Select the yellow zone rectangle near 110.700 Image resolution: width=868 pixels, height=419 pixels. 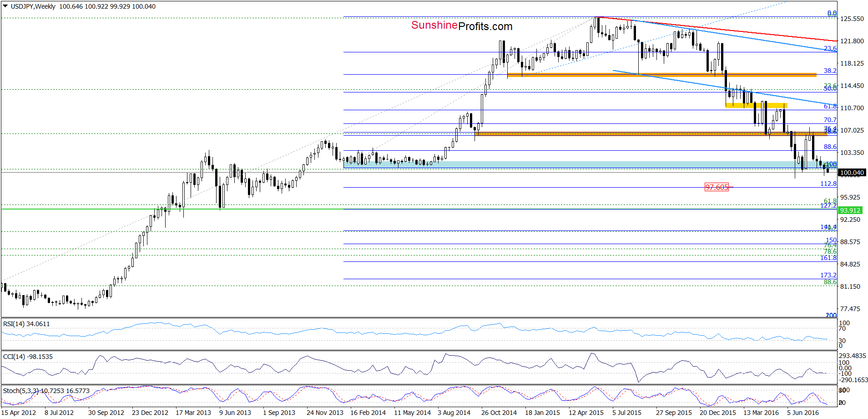756,106
